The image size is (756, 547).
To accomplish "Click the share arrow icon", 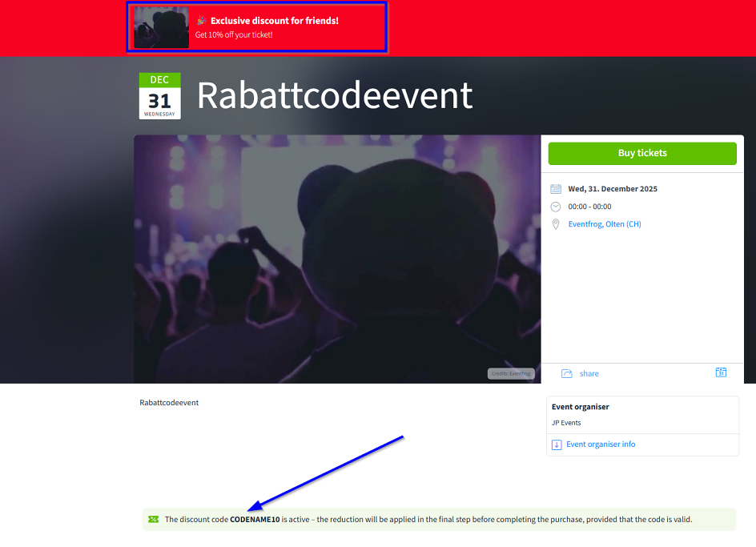I will (x=567, y=373).
